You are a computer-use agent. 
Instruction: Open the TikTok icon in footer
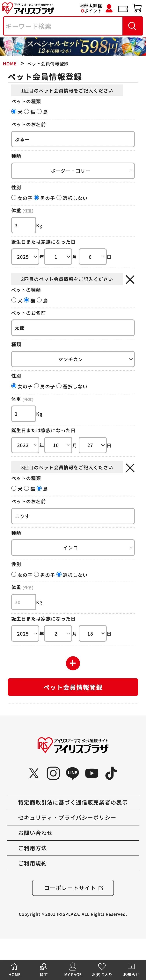tap(111, 773)
